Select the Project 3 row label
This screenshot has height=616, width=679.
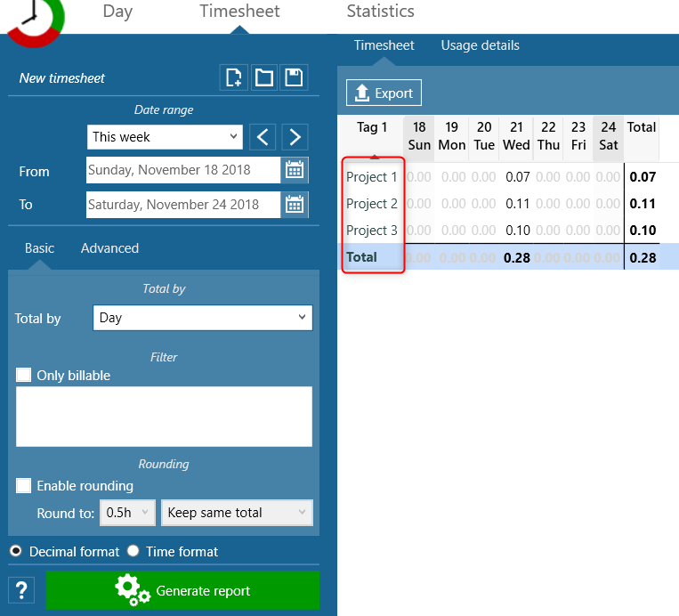[372, 231]
